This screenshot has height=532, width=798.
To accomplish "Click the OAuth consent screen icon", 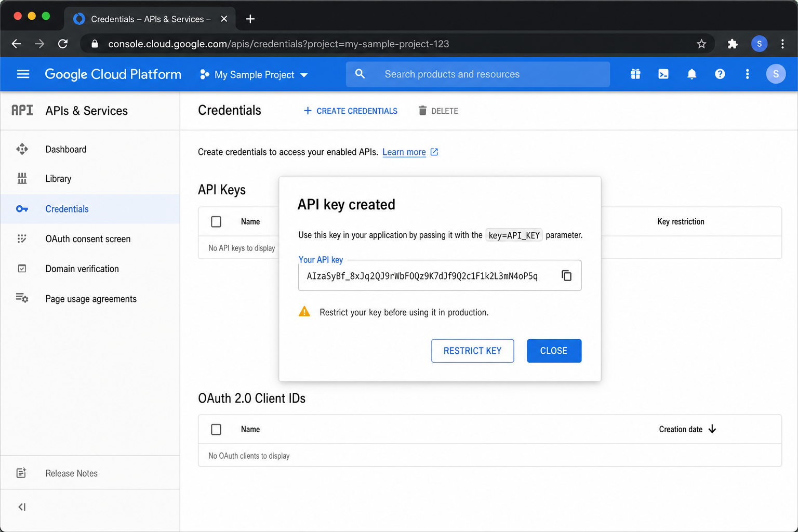I will click(22, 239).
